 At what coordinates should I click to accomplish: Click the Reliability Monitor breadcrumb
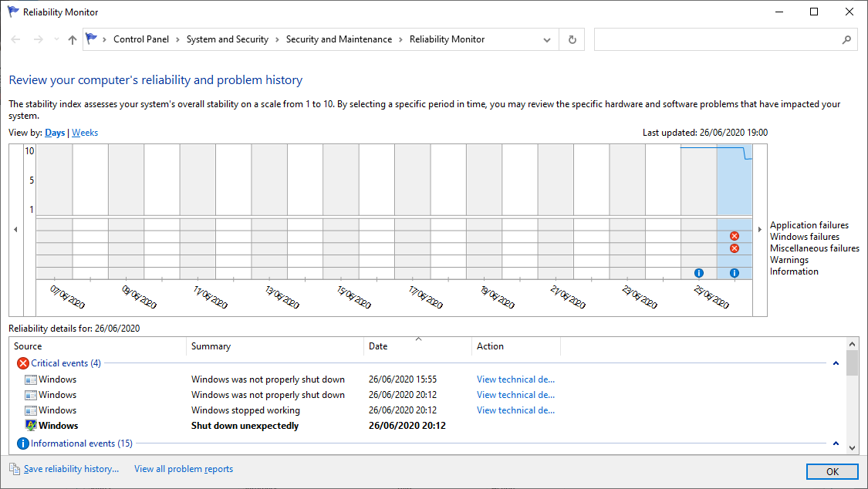click(x=448, y=39)
